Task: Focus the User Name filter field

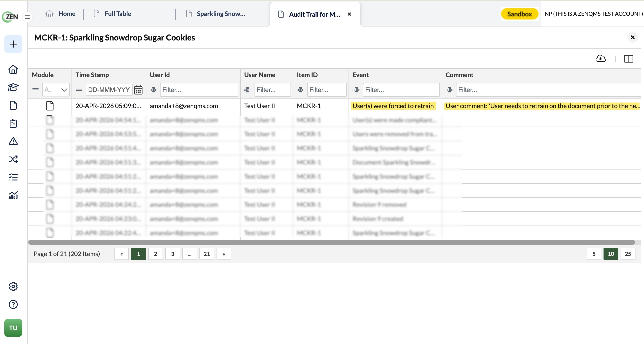Action: coord(273,90)
